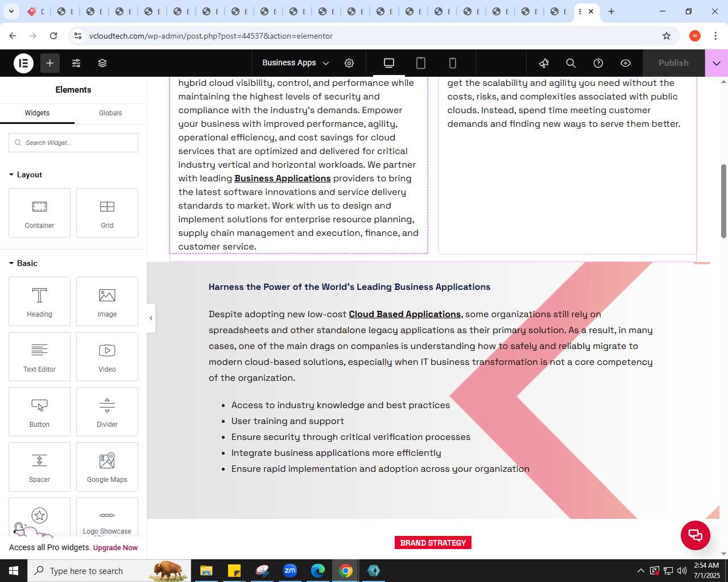Image resolution: width=728 pixels, height=582 pixels.
Task: Click the Cloud Based Applications link
Action: point(404,314)
